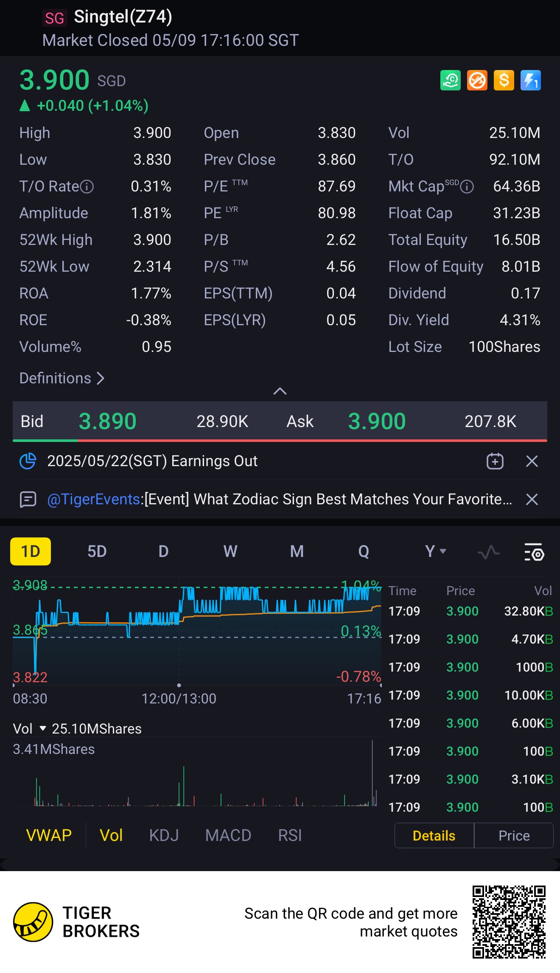Tap the trade row with 4.70K volume
This screenshot has width=560, height=973.
coord(471,639)
